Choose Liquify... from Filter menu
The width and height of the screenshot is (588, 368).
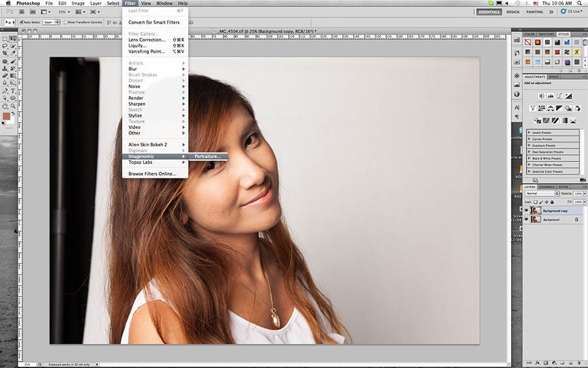click(x=155, y=45)
